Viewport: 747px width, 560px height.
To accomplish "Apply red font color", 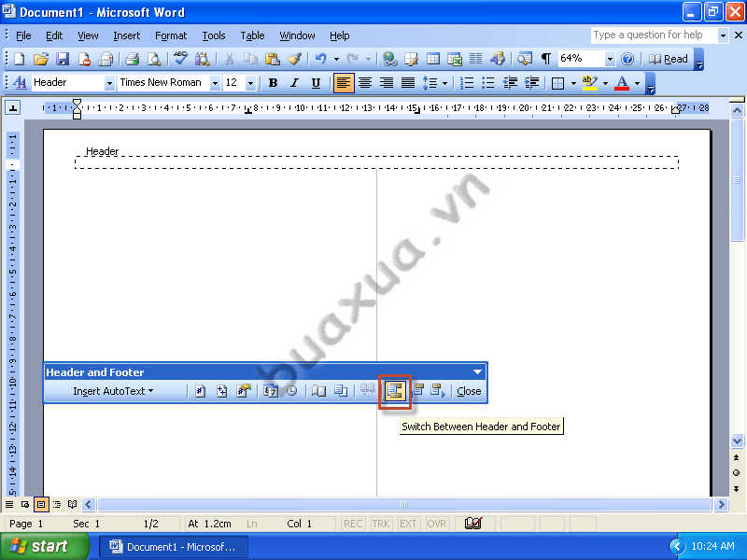I will (x=622, y=83).
